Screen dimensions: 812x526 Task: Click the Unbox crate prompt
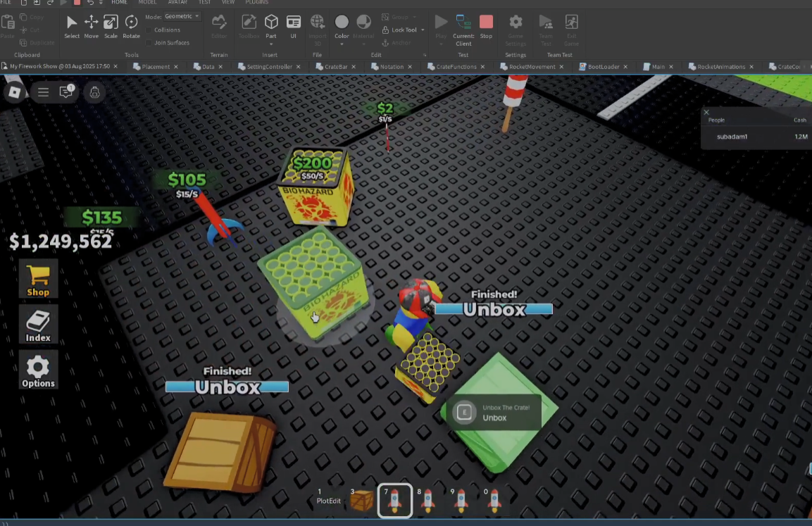click(495, 412)
